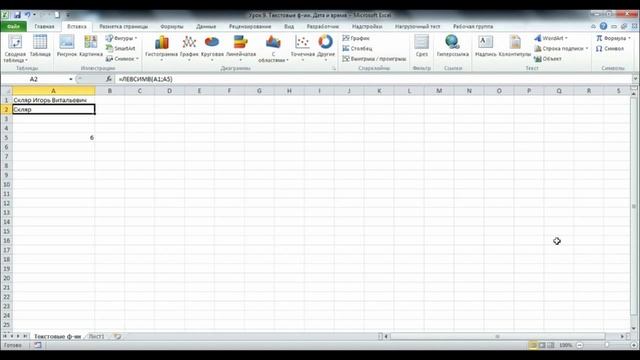The width and height of the screenshot is (640, 360).
Task: Select the Лист1 sheet tab
Action: pyautogui.click(x=96, y=336)
